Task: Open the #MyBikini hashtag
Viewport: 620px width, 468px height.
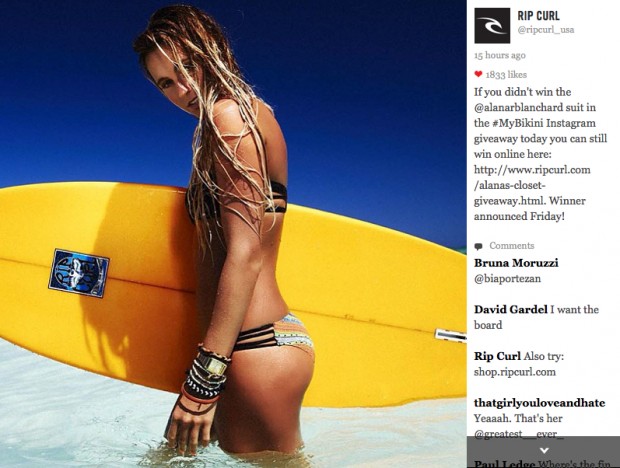Action: tap(518, 123)
